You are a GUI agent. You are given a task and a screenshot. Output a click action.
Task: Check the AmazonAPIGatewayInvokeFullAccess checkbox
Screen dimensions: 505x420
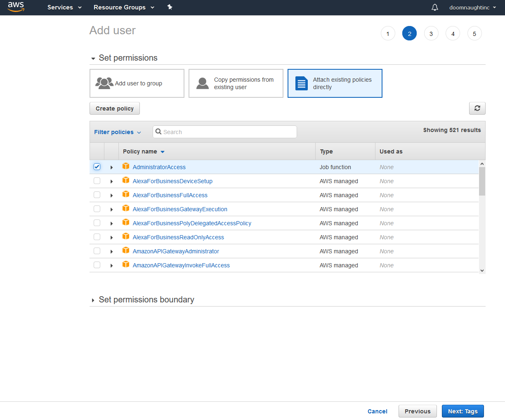tap(97, 265)
